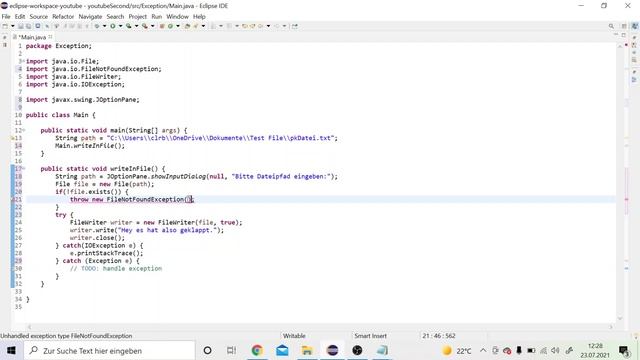640x360 pixels.
Task: Click the New file toolbar icon
Action: point(5,26)
